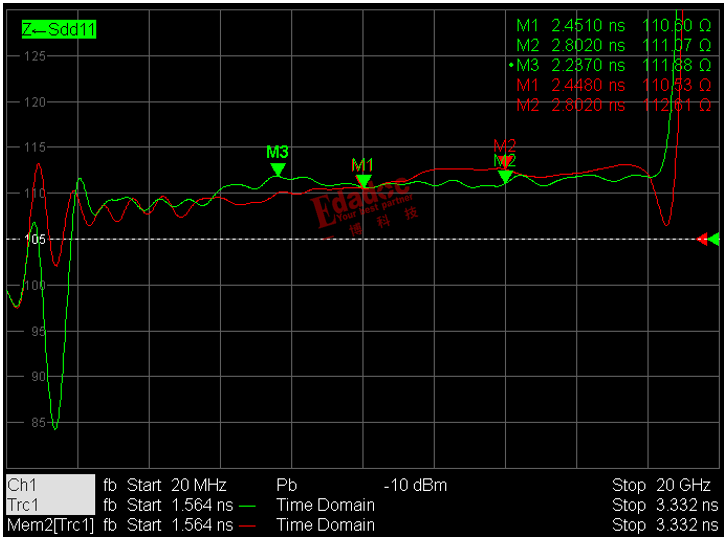The image size is (726, 539).
Task: Click green M2 readout 2.8020 ns
Action: coord(588,45)
